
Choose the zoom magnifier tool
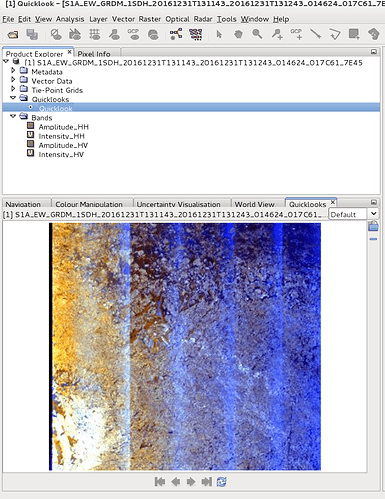tap(257, 34)
